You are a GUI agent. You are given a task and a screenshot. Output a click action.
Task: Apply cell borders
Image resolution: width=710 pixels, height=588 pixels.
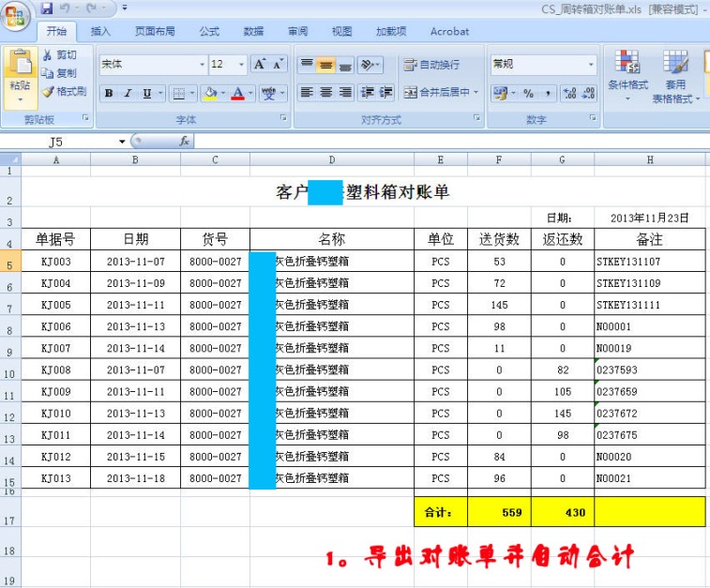(179, 93)
